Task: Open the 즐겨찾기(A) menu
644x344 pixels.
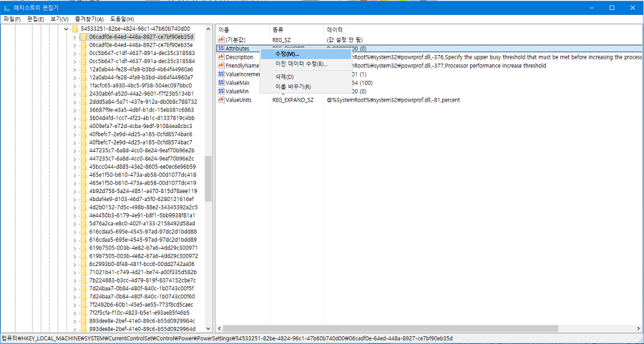Action: (x=89, y=19)
